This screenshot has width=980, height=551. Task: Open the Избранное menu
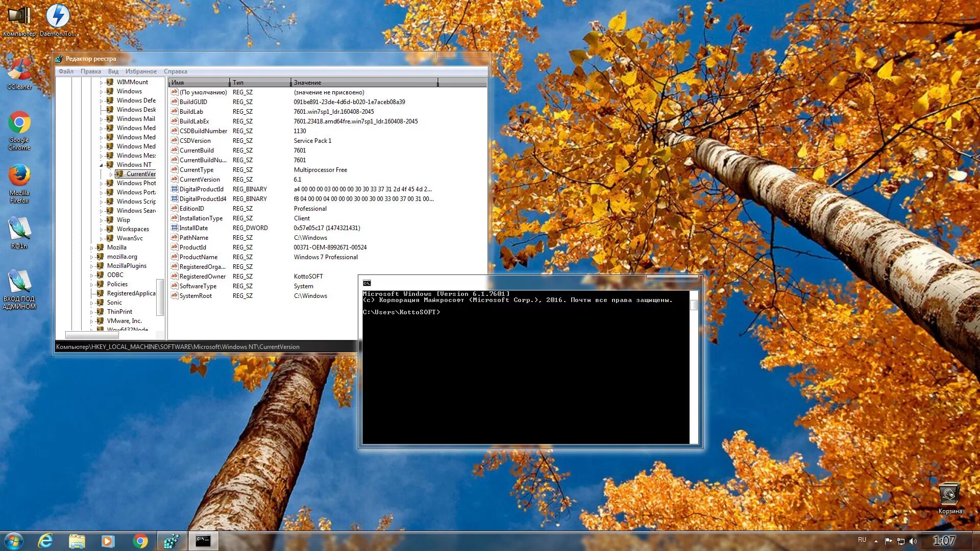coord(141,71)
